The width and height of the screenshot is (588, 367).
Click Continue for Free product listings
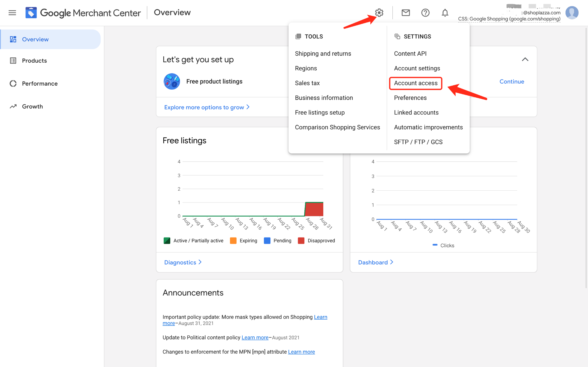(512, 82)
